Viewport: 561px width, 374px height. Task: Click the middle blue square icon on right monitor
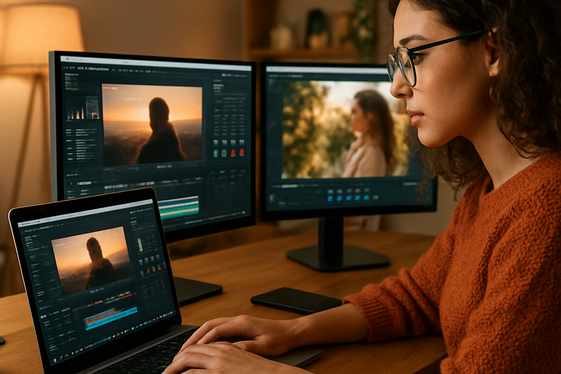pos(348,198)
